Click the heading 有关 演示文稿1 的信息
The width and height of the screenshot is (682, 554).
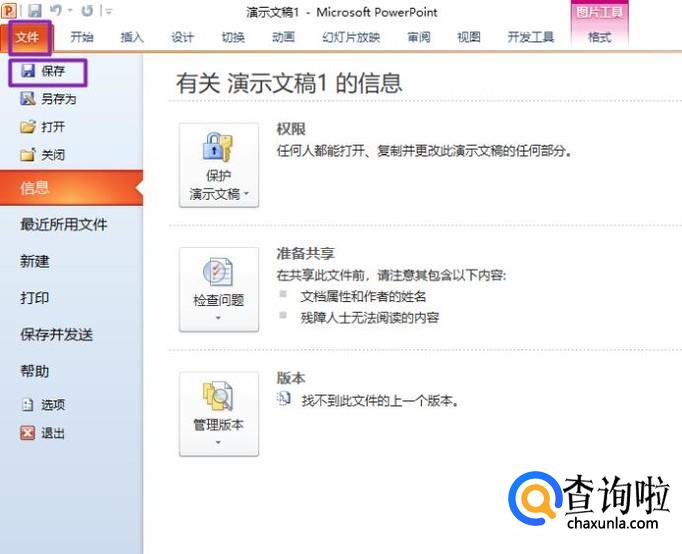point(289,83)
